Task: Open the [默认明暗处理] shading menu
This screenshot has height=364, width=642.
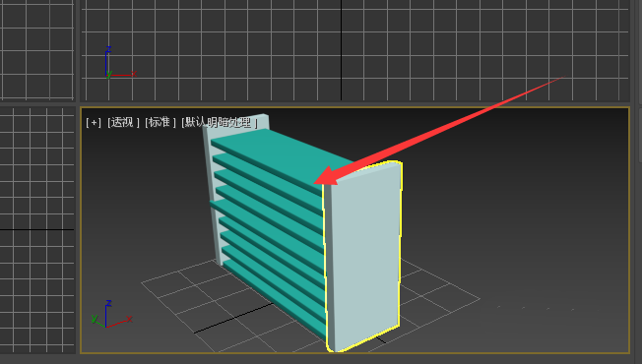Action: [220, 122]
